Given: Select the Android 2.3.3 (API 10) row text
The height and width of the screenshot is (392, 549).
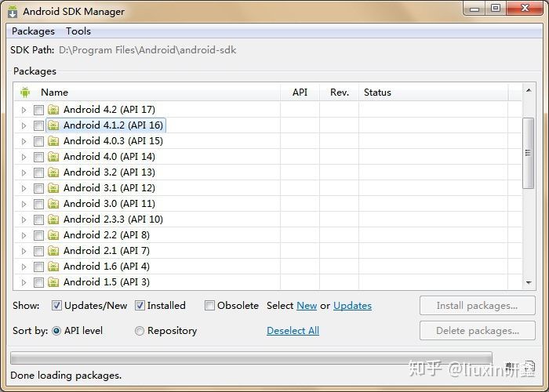Looking at the screenshot, I should pyautogui.click(x=113, y=220).
